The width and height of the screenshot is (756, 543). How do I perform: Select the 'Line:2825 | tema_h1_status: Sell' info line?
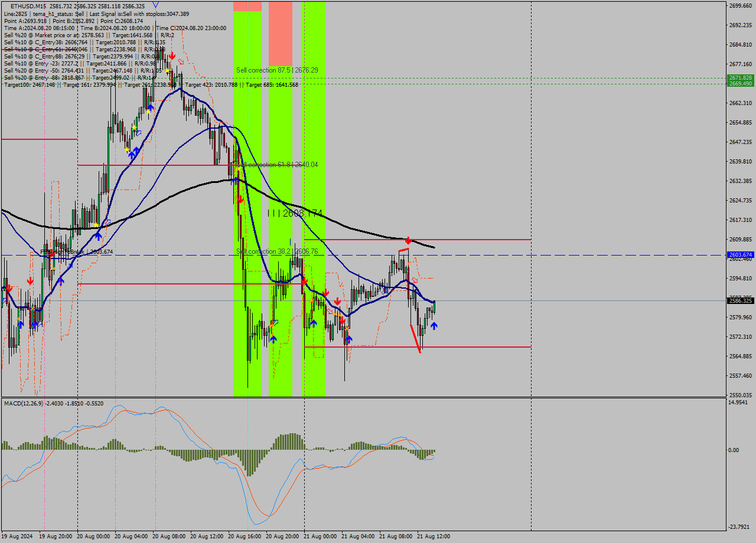coord(97,14)
